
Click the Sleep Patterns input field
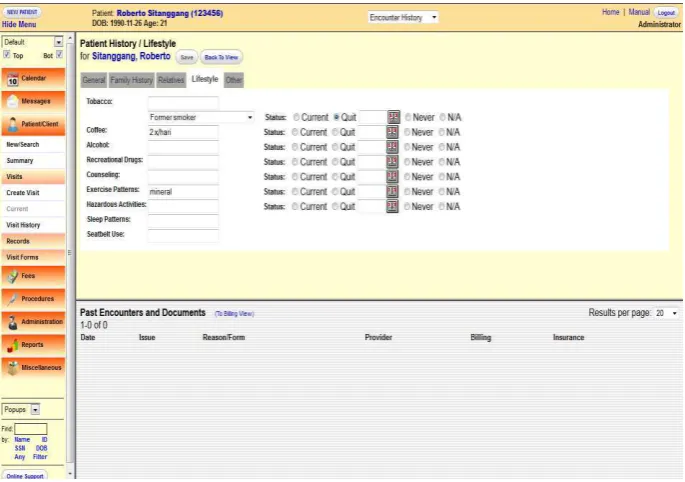pyautogui.click(x=183, y=220)
